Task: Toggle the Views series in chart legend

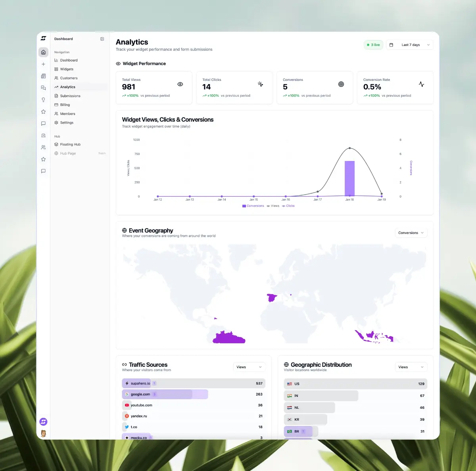Action: tap(273, 206)
